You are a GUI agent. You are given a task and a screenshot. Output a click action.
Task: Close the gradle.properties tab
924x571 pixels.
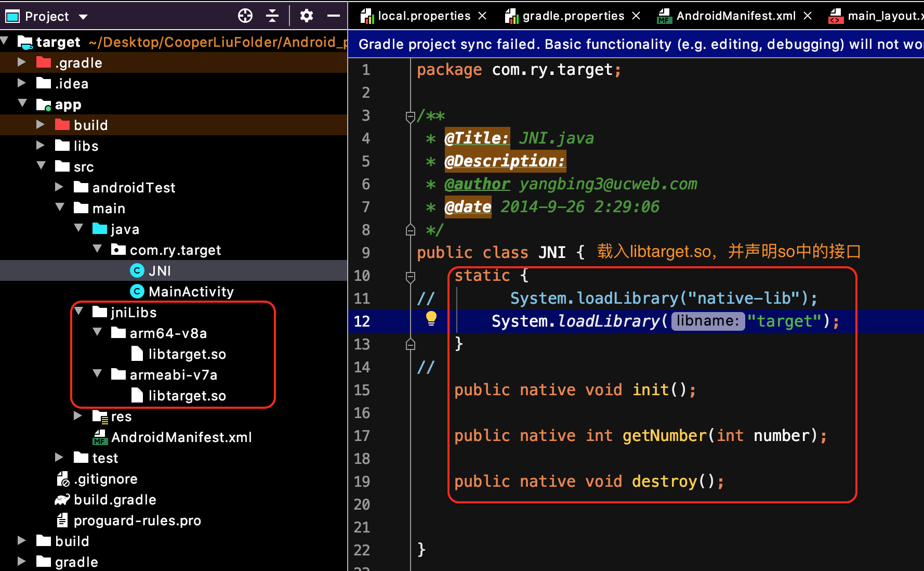click(636, 16)
